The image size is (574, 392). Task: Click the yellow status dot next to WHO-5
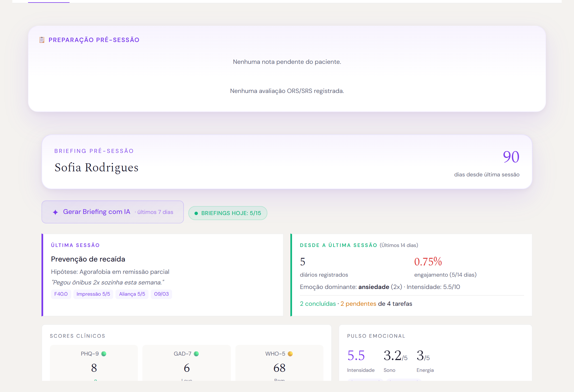[x=290, y=354]
